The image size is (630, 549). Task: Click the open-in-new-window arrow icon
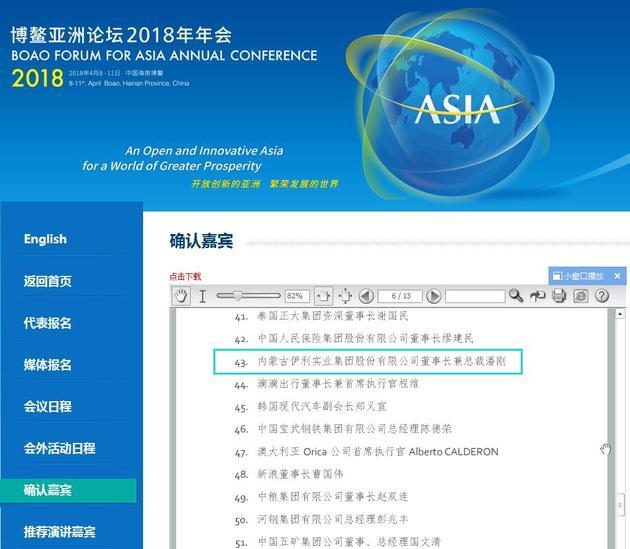click(x=537, y=296)
